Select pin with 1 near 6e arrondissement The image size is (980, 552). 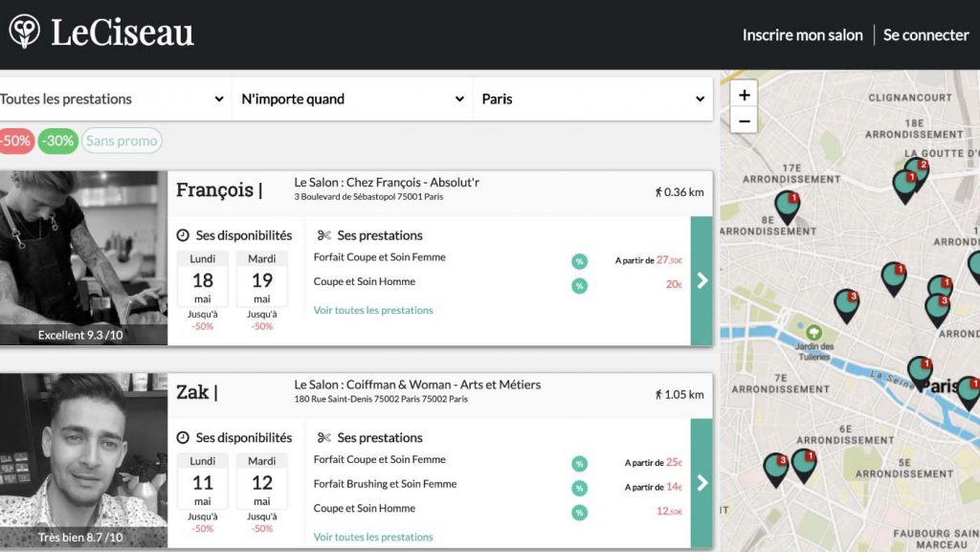point(804,466)
